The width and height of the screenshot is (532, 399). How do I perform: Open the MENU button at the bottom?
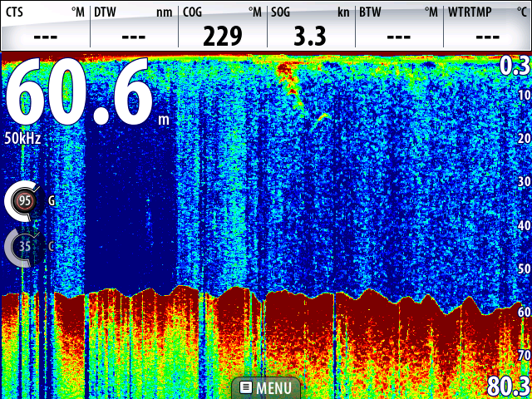(266, 388)
